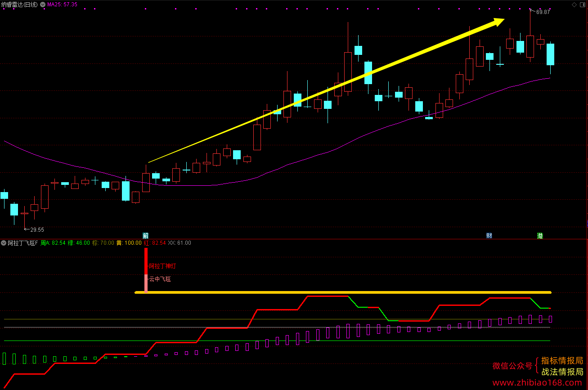The width and height of the screenshot is (588, 390).
Task: Click the 29.55 low price label
Action: [x=37, y=229]
